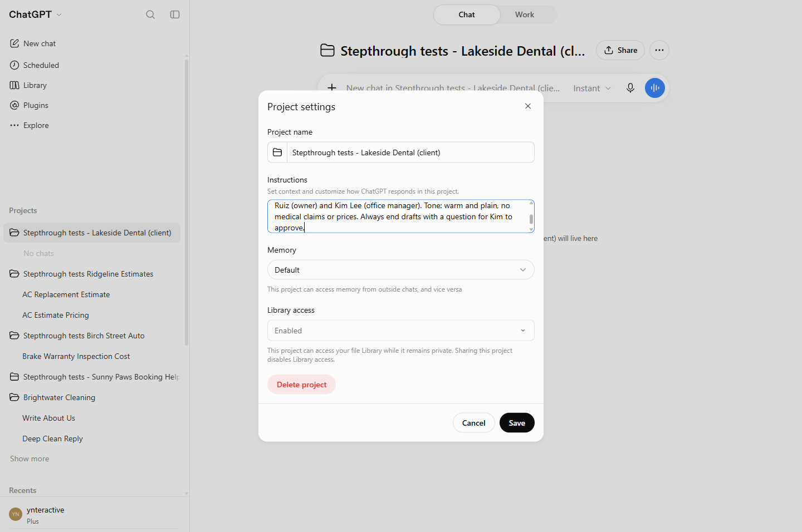Select Stepthrough tests - Lakeside Dental project in sidebar
Screen dimensions: 802x532
point(92,233)
